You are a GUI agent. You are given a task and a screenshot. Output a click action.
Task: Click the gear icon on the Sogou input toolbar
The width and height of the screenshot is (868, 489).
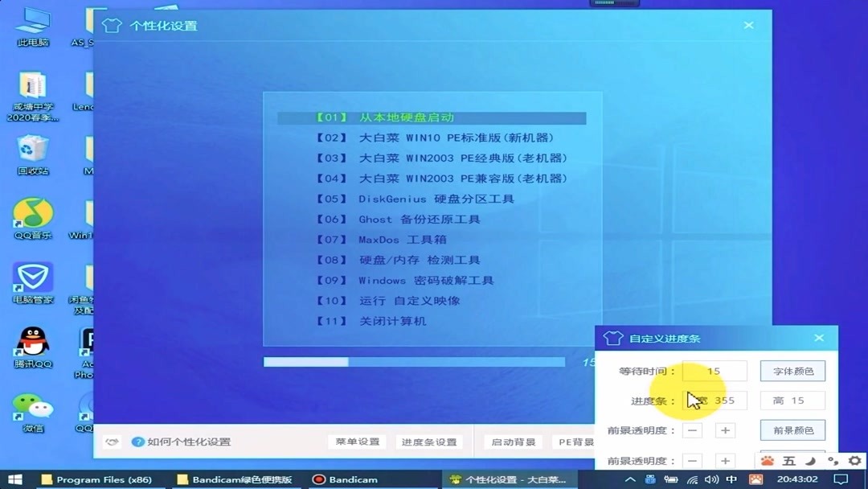pyautogui.click(x=854, y=461)
